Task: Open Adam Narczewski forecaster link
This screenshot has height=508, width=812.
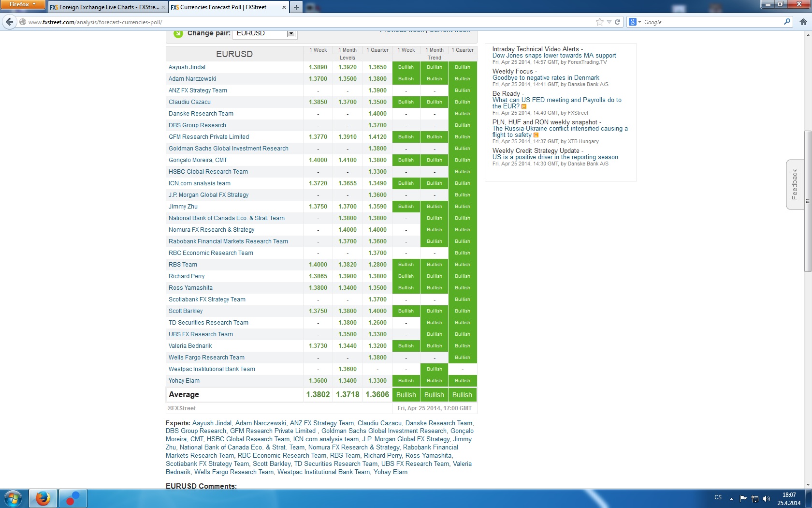Action: (192, 79)
